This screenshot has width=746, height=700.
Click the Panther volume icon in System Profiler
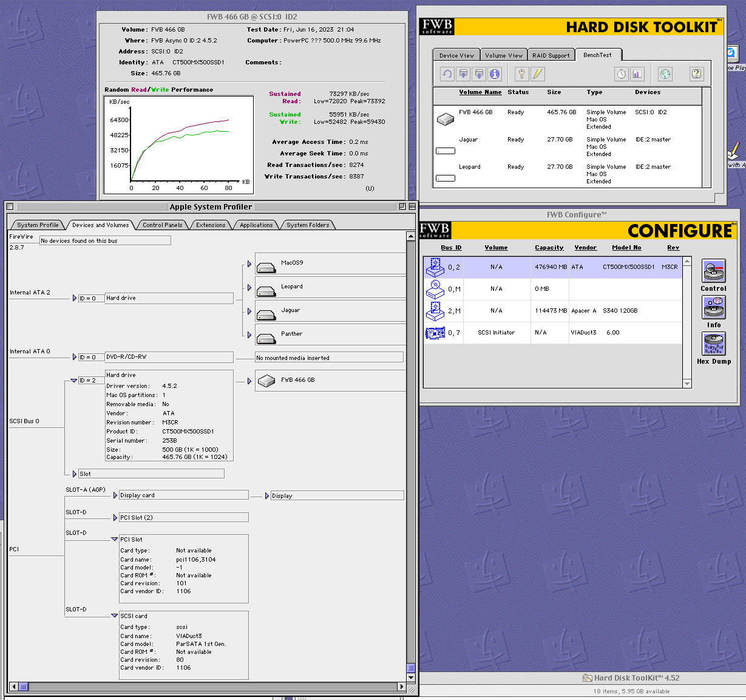tap(266, 338)
